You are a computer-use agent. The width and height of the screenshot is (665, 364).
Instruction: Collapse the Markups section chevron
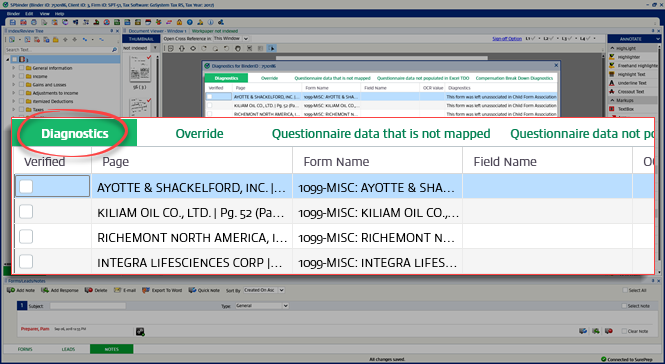pos(612,101)
